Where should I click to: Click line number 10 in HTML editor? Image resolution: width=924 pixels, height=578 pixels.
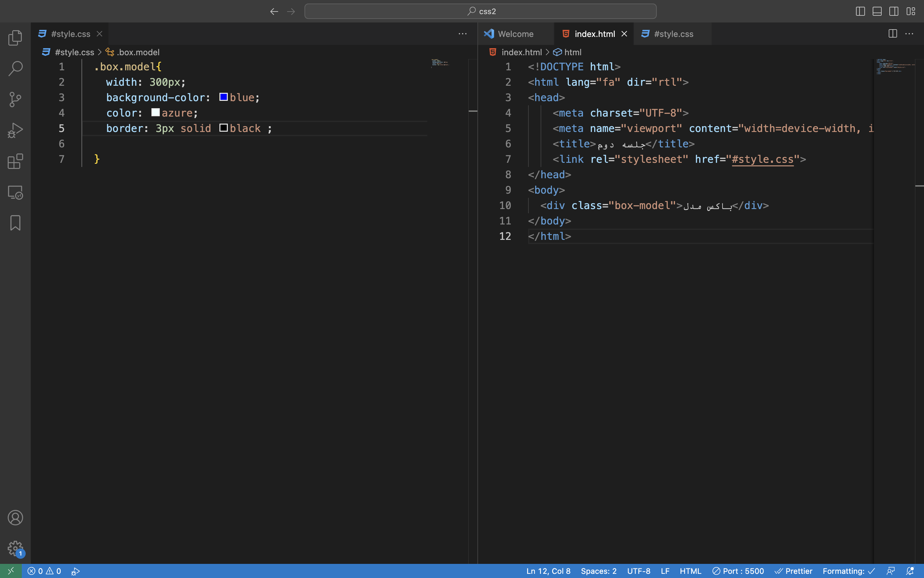coord(505,205)
